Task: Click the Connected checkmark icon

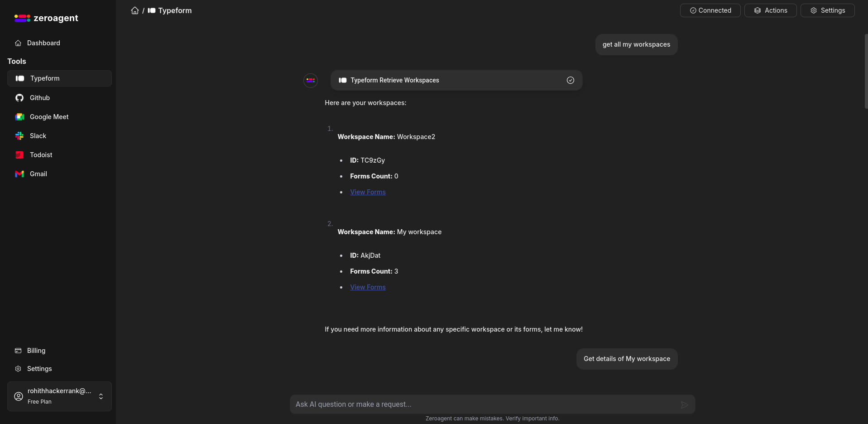Action: tap(693, 10)
